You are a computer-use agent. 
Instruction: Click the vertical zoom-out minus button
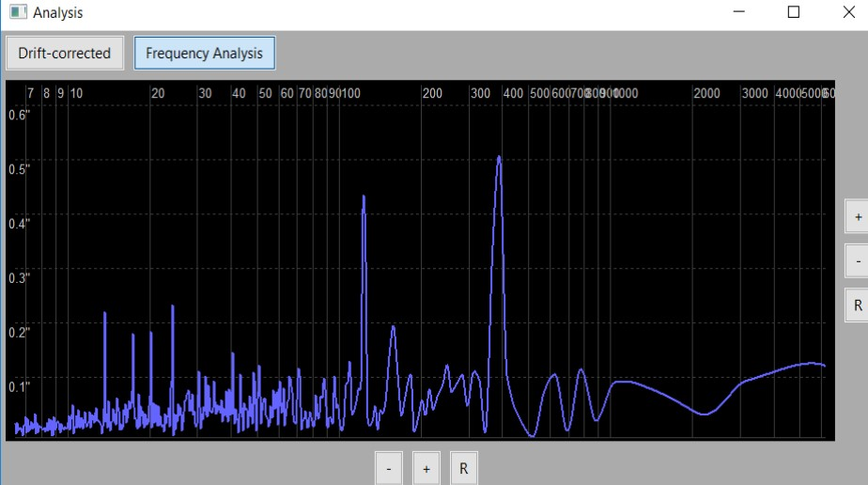pyautogui.click(x=858, y=260)
